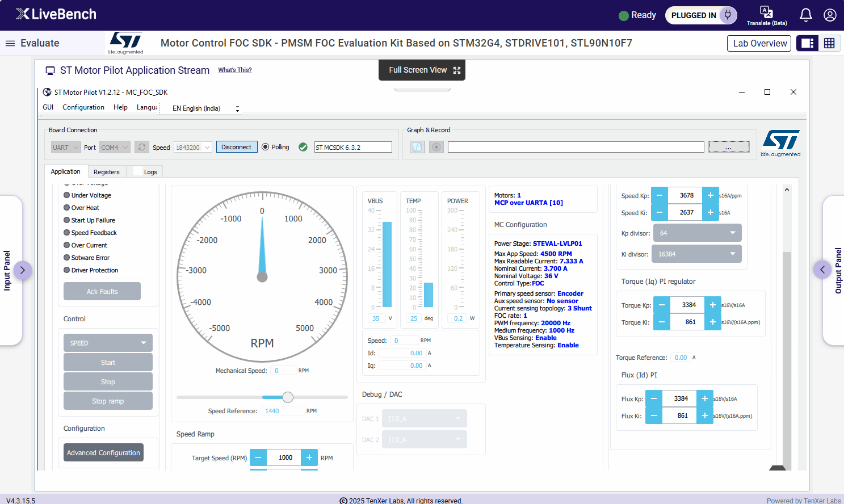Switch to the Registers tab
Viewport: 844px width, 504px height.
click(107, 172)
